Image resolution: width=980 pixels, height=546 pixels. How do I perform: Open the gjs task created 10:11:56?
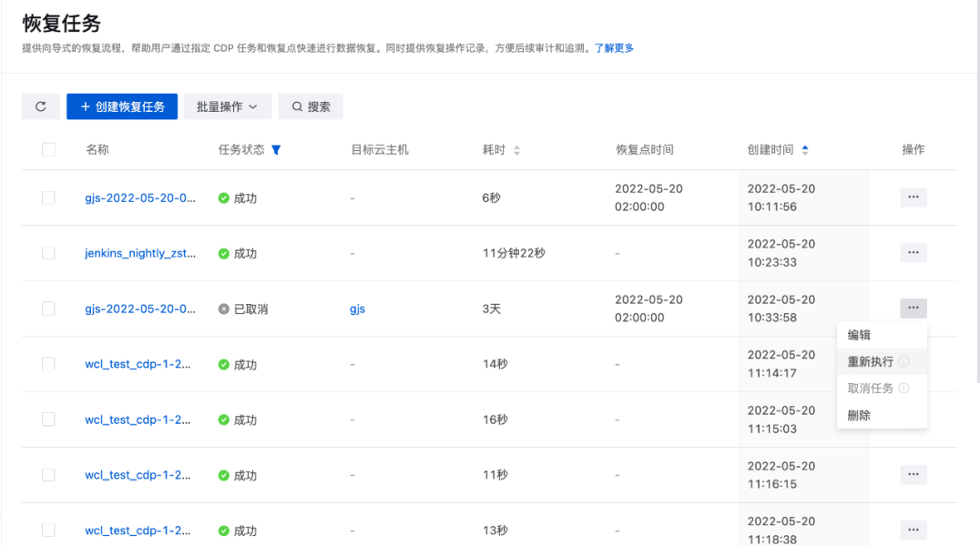pos(140,198)
